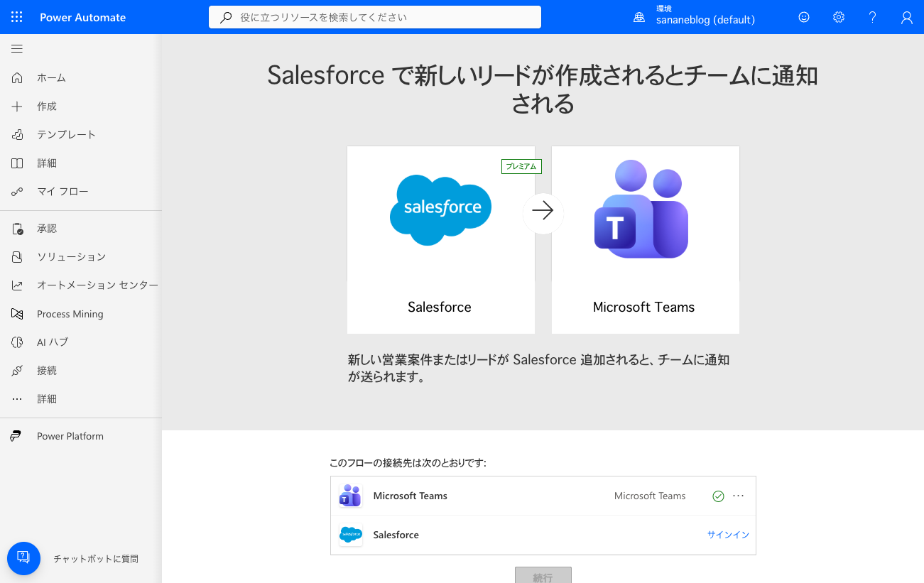Open 接続 in the sidebar
Screen dimensions: 924x583
47,371
